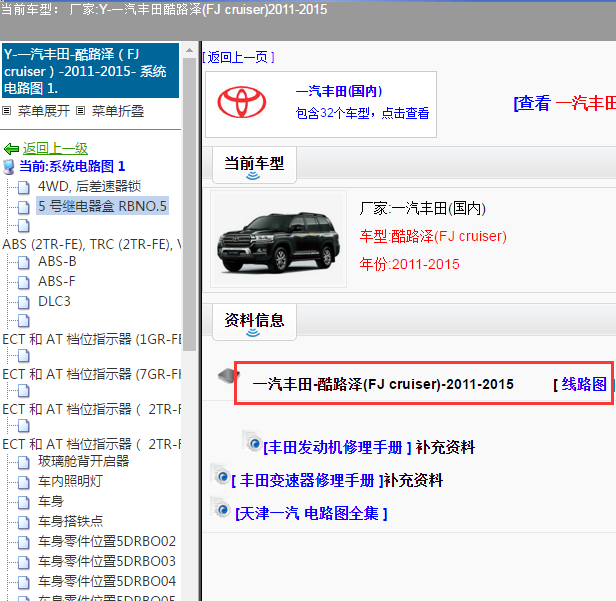
Task: Select 车身 tree item
Action: point(51,501)
